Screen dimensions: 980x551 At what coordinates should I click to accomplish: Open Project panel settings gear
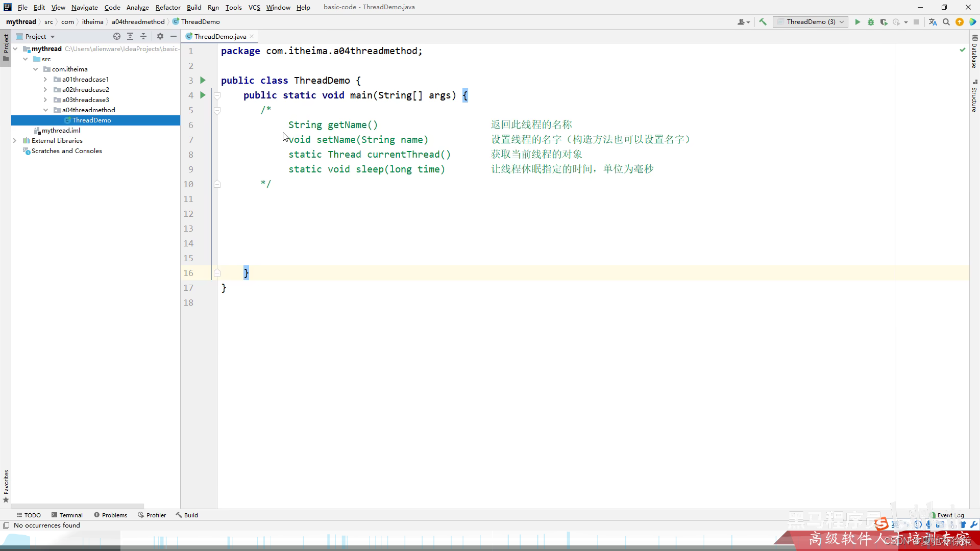[x=160, y=36]
